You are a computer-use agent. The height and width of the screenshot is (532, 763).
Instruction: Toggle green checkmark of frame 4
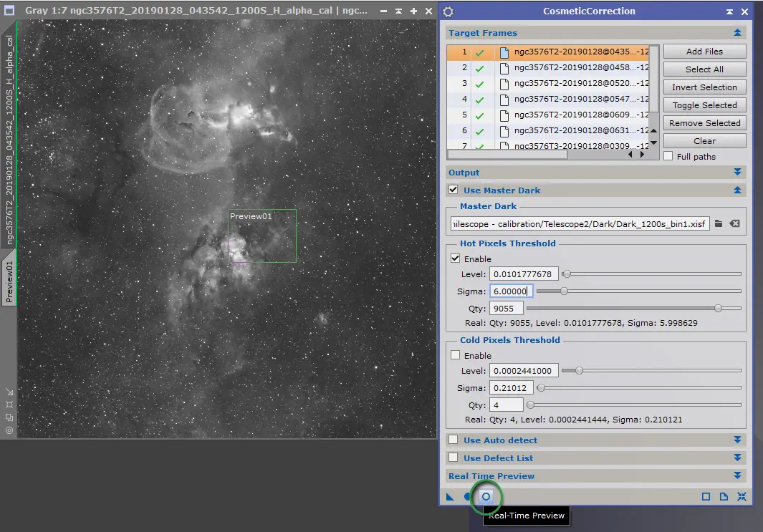coord(480,100)
